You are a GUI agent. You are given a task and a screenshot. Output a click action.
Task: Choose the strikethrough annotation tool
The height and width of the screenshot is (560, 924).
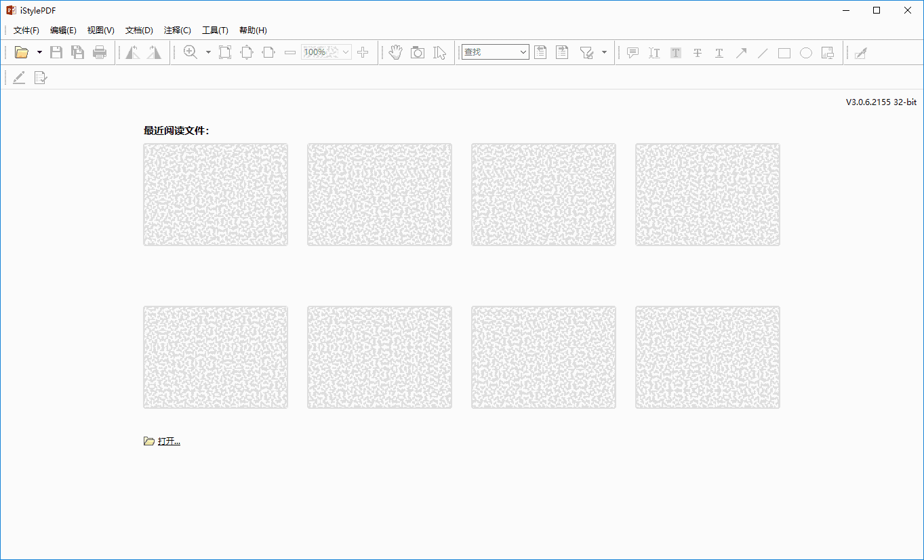698,52
